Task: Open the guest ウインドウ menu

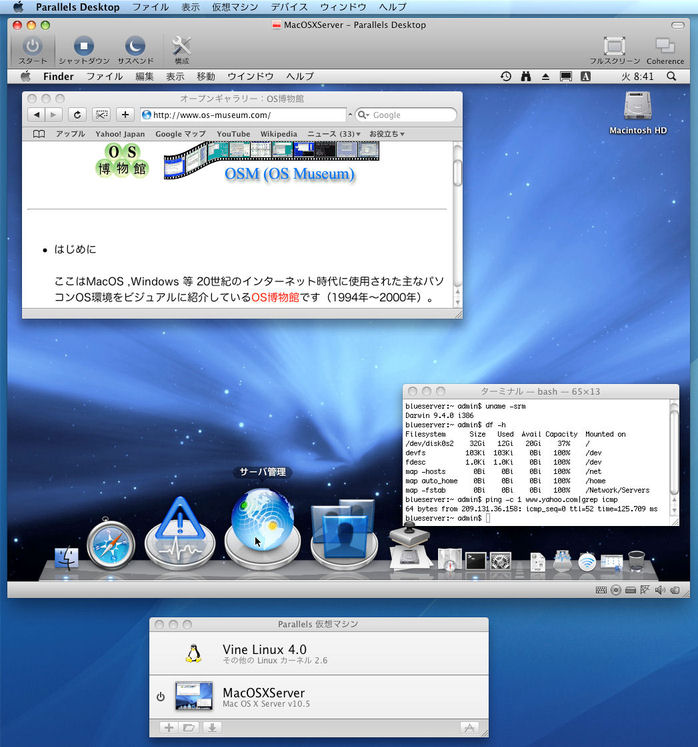Action: [250, 76]
